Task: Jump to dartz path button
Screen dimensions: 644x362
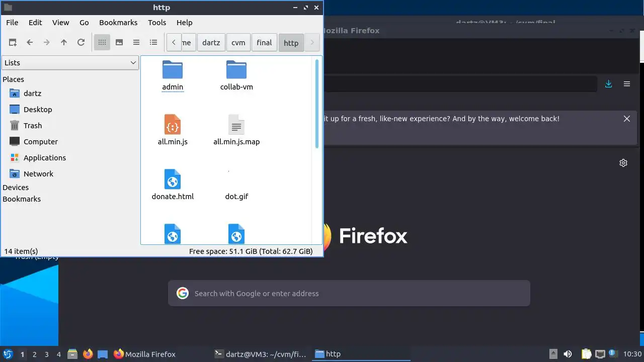Action: tap(211, 43)
